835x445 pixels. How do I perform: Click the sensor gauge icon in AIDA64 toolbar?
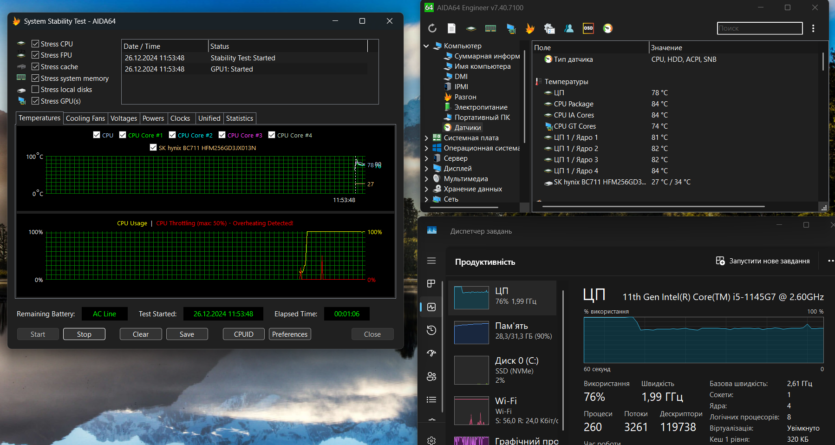[x=608, y=28]
